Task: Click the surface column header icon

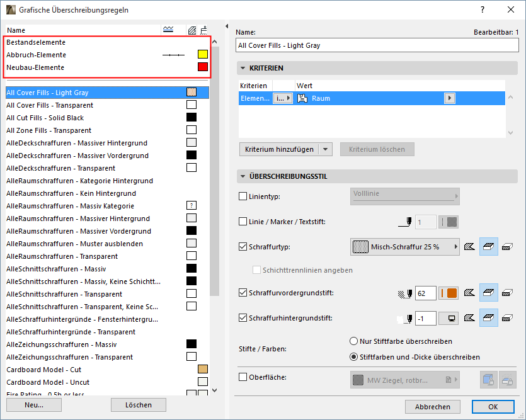Action: [x=203, y=30]
